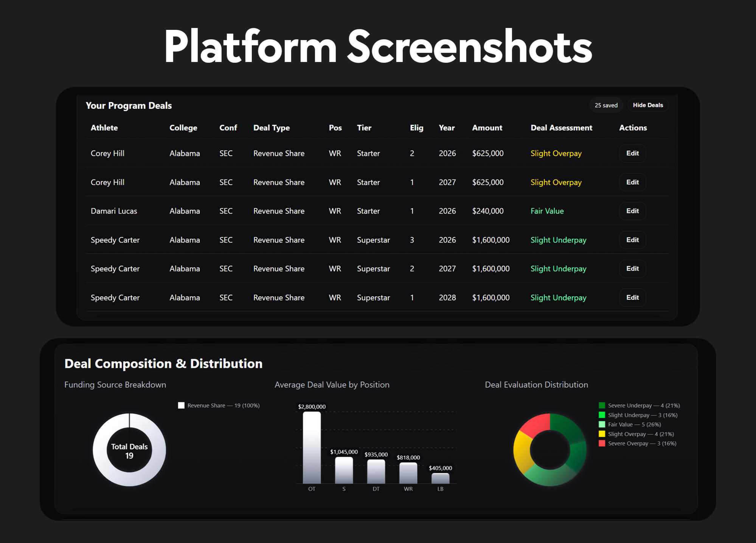Viewport: 756px width, 543px height.
Task: Click the Severe Overpay red legend swatch
Action: pos(602,443)
